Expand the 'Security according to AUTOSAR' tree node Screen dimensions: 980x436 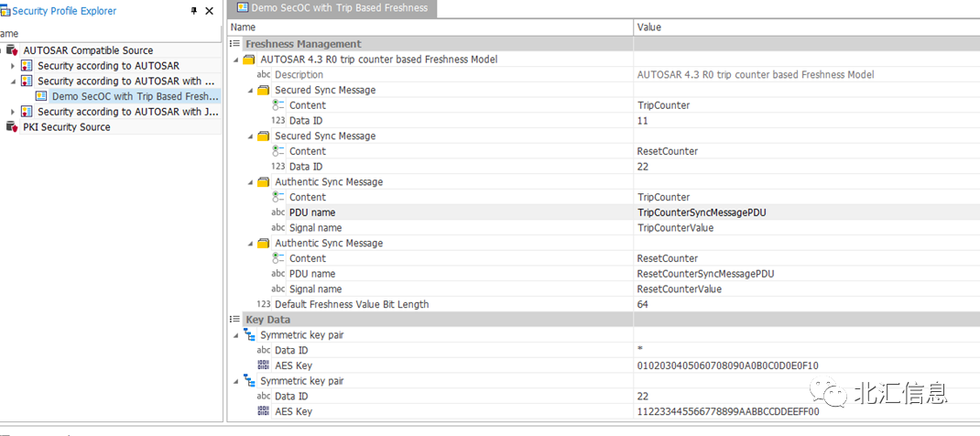click(x=12, y=66)
